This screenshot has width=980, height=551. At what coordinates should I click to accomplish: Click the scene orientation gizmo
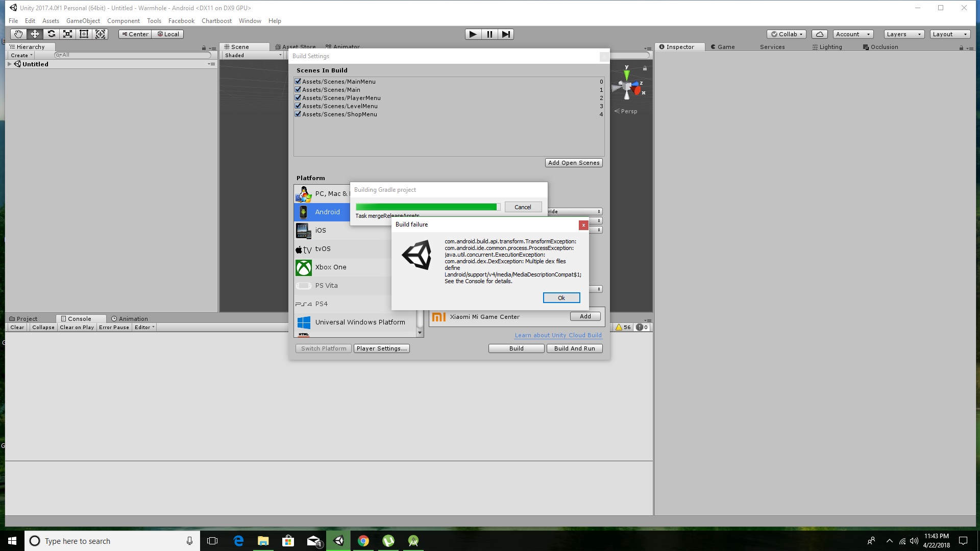point(628,88)
